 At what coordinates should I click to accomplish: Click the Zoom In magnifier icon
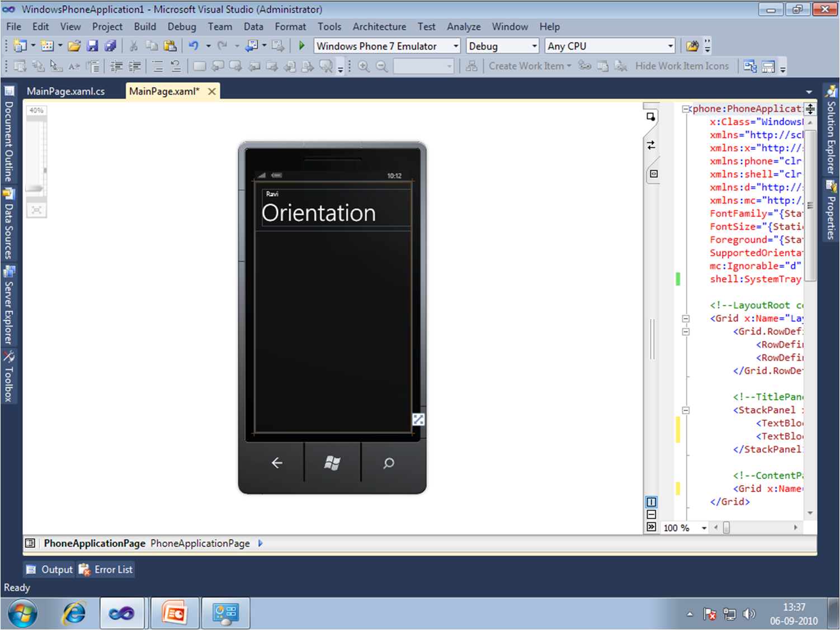(364, 67)
